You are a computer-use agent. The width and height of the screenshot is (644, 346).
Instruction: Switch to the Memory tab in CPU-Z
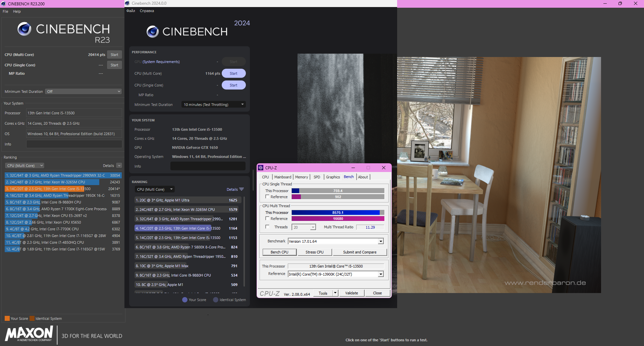click(x=302, y=177)
